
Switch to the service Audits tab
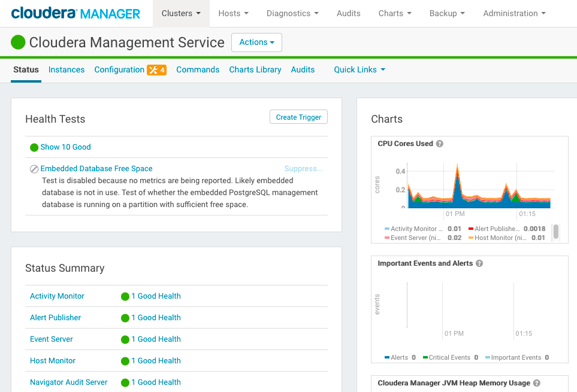[303, 69]
